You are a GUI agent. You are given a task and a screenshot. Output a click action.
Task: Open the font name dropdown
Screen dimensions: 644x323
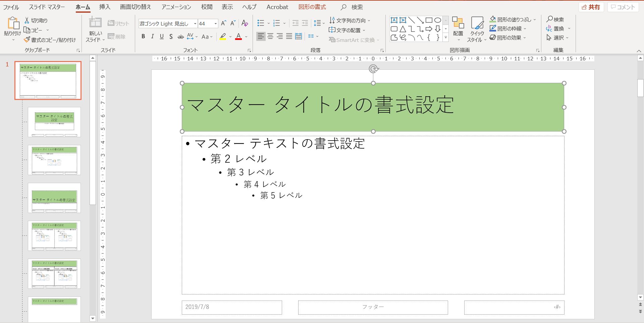[x=195, y=23]
